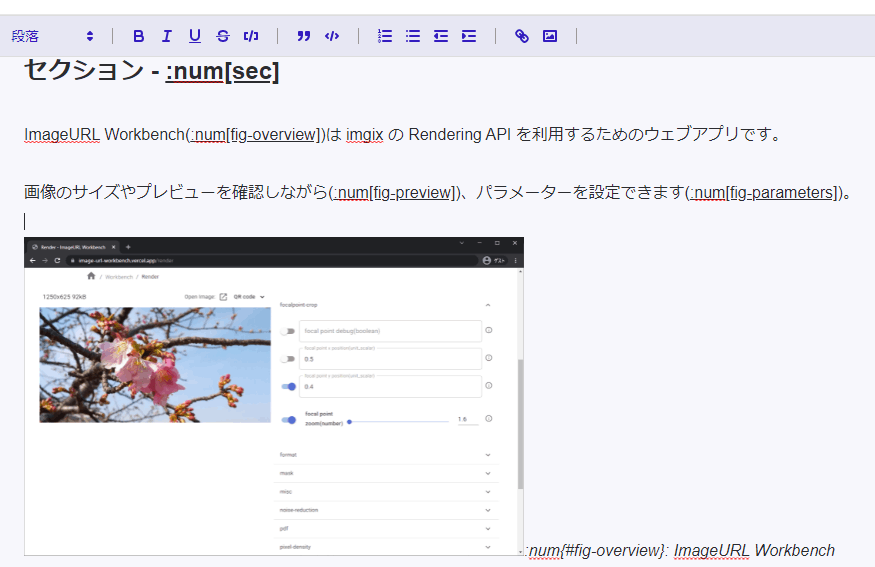Click the :num[fig-preview] reference text
The image size is (875, 567).
(x=394, y=193)
